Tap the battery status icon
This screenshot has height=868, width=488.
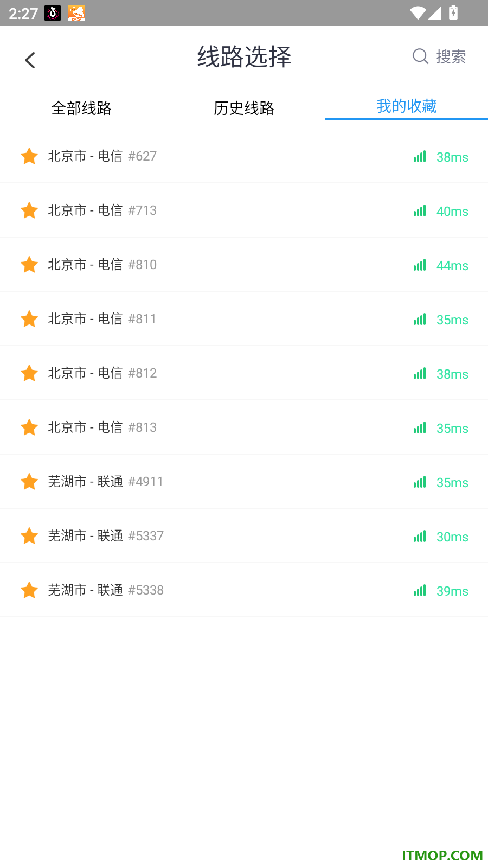(453, 13)
